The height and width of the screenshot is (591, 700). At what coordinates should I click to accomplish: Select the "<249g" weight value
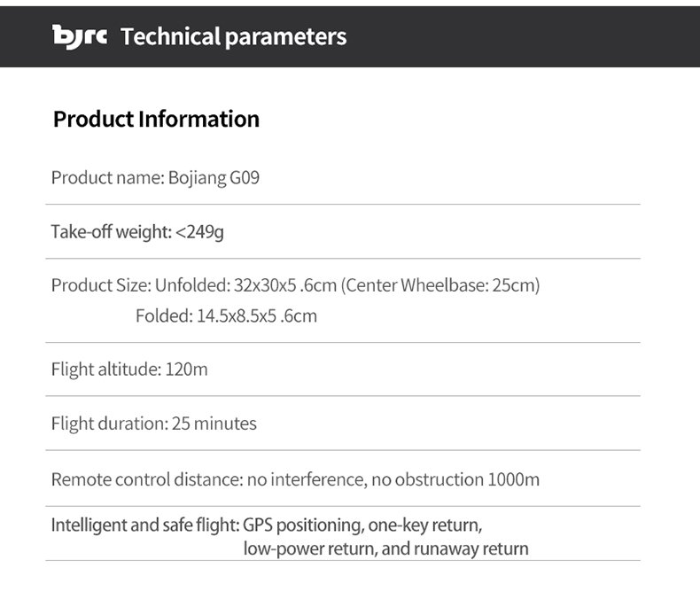point(199,232)
